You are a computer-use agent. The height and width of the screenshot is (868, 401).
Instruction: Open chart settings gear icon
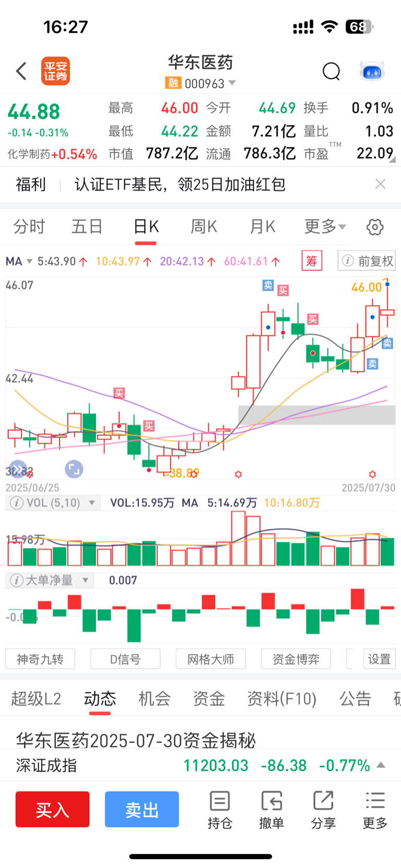click(x=375, y=227)
